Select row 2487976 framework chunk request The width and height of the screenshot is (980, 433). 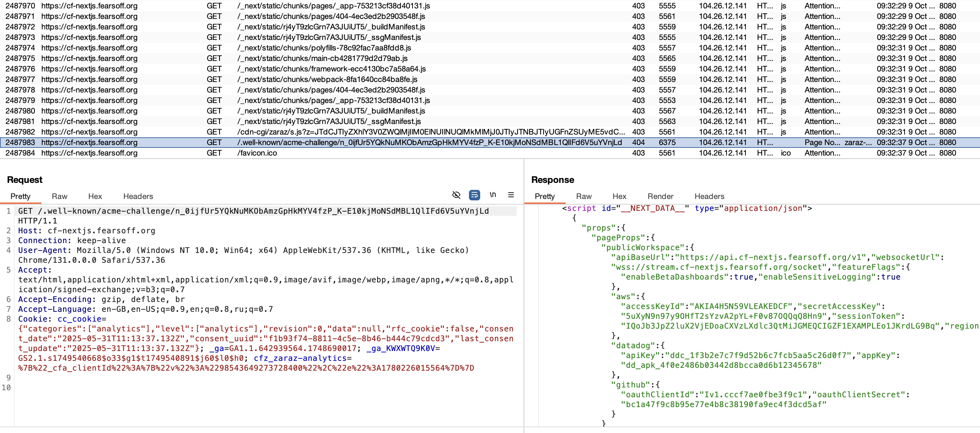331,69
